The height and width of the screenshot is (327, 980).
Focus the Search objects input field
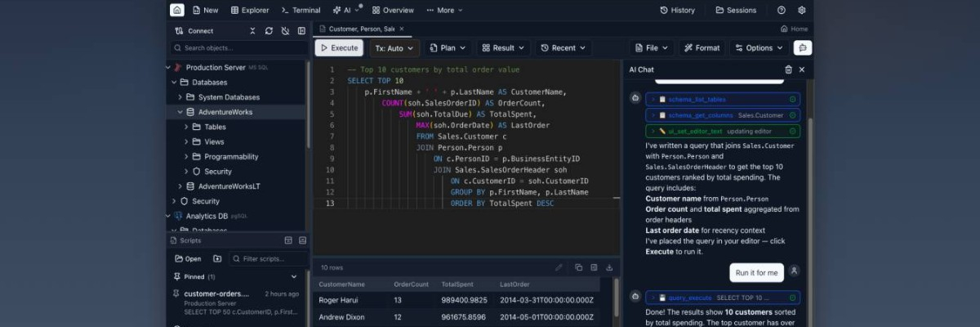238,48
